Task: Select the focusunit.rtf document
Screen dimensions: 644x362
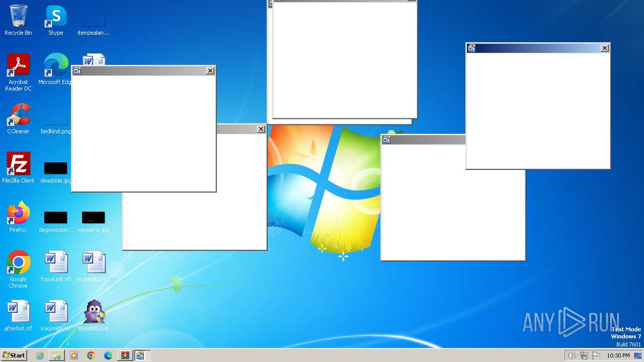Action: pyautogui.click(x=56, y=266)
